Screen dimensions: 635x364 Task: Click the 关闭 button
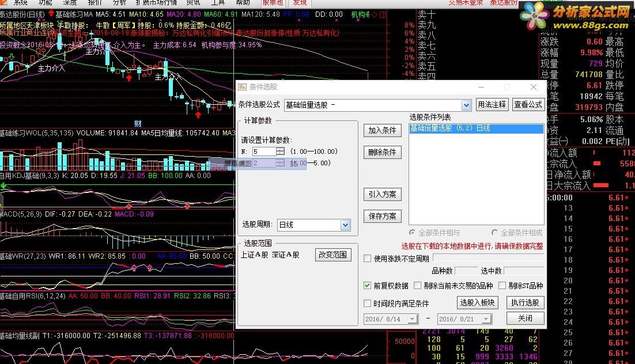pos(525,318)
